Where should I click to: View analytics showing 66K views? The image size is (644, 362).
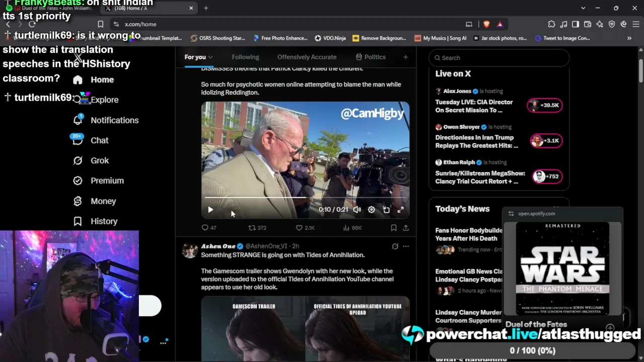point(352,228)
